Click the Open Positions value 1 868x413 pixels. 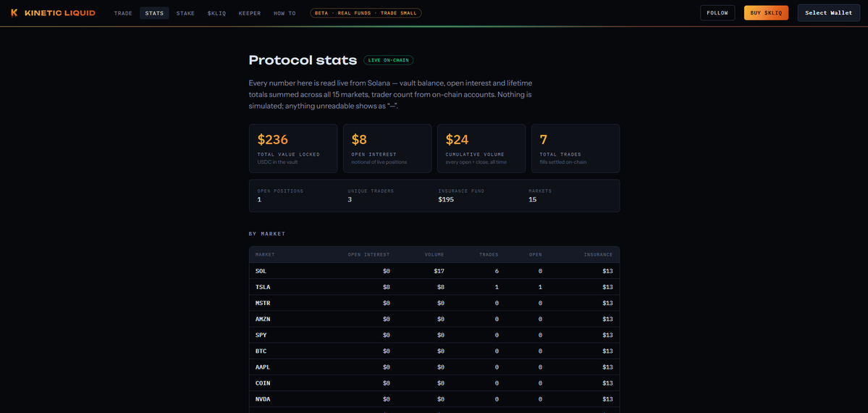click(x=260, y=199)
